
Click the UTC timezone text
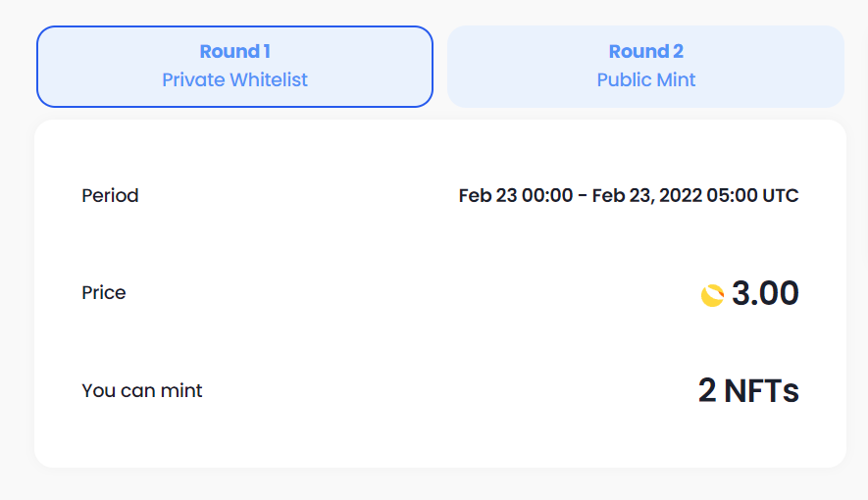(781, 195)
